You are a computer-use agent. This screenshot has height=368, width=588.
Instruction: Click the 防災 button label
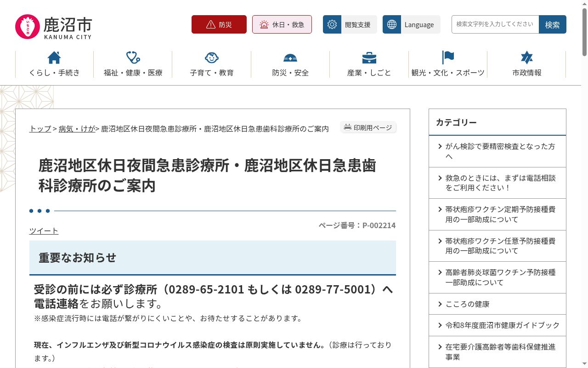(x=226, y=25)
